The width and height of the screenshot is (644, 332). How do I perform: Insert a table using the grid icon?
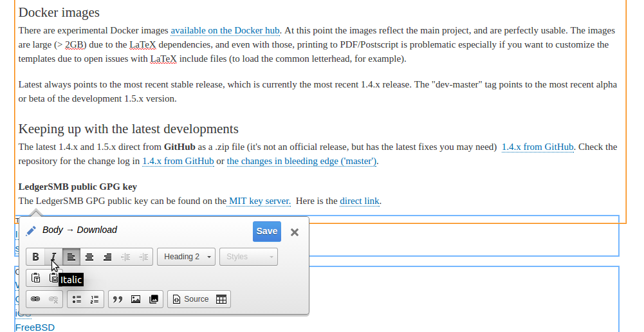pos(221,299)
